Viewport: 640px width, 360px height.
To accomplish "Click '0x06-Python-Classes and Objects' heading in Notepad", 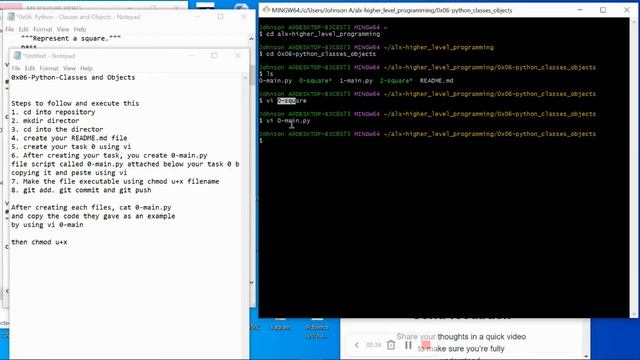I will pos(73,77).
